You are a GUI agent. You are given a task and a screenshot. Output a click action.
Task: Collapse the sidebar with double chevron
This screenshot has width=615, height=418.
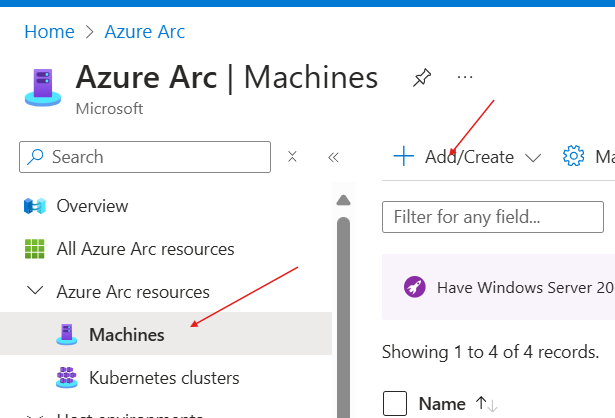[334, 157]
